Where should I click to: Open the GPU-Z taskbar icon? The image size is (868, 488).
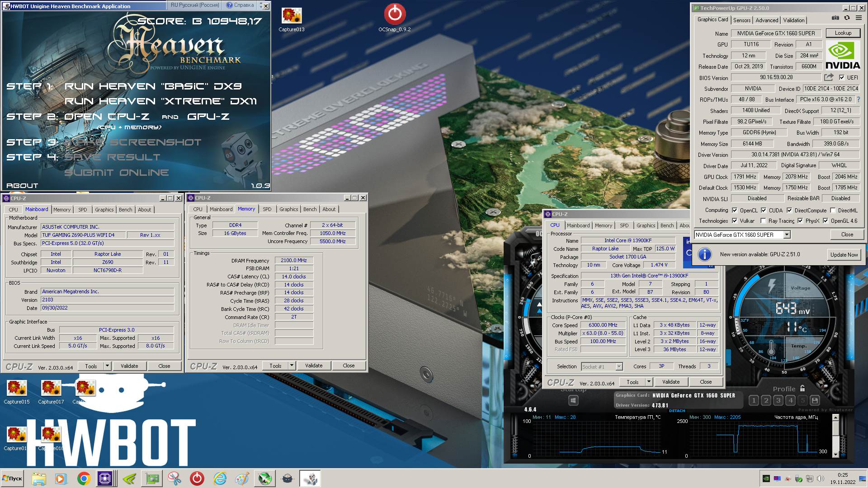(x=152, y=479)
